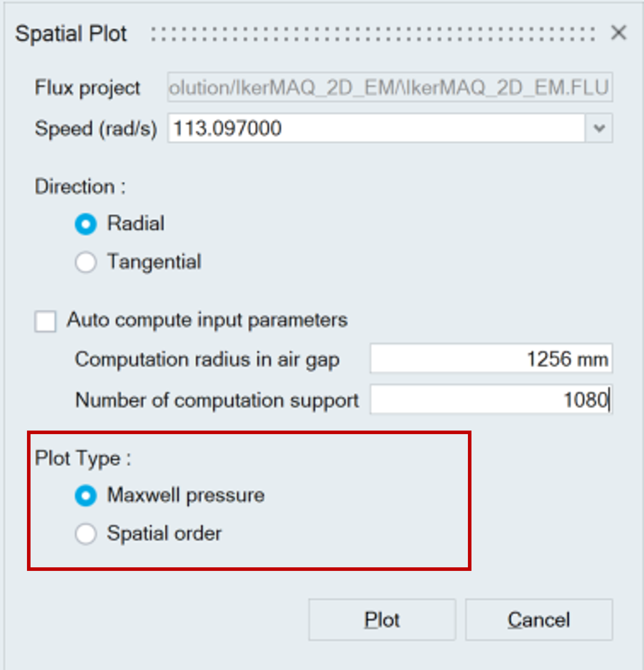Select the Tangential direction option

tap(86, 262)
